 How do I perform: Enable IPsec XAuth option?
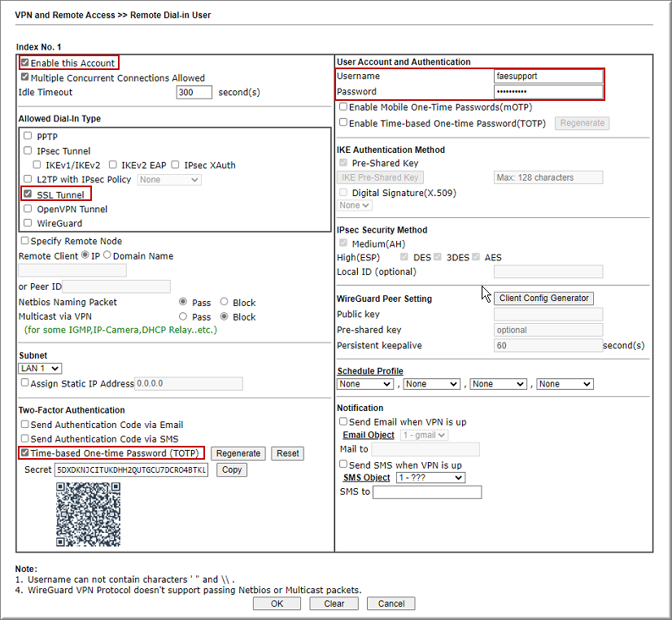[x=175, y=164]
